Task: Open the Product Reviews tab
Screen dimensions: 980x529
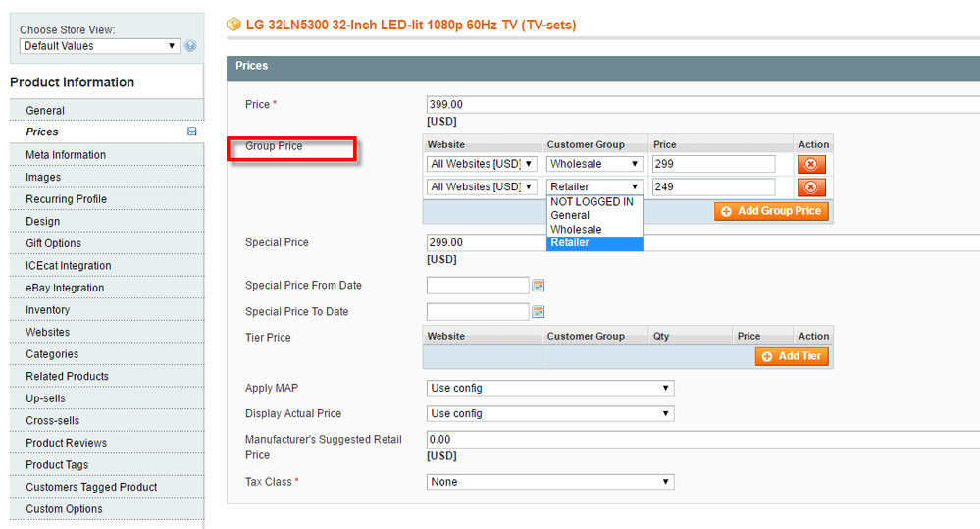Action: 107,443
